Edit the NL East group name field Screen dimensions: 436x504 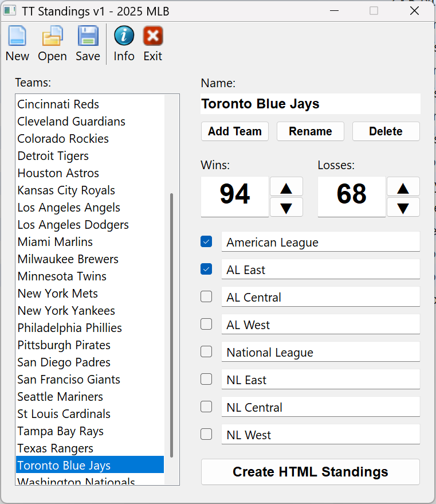pyautogui.click(x=321, y=380)
